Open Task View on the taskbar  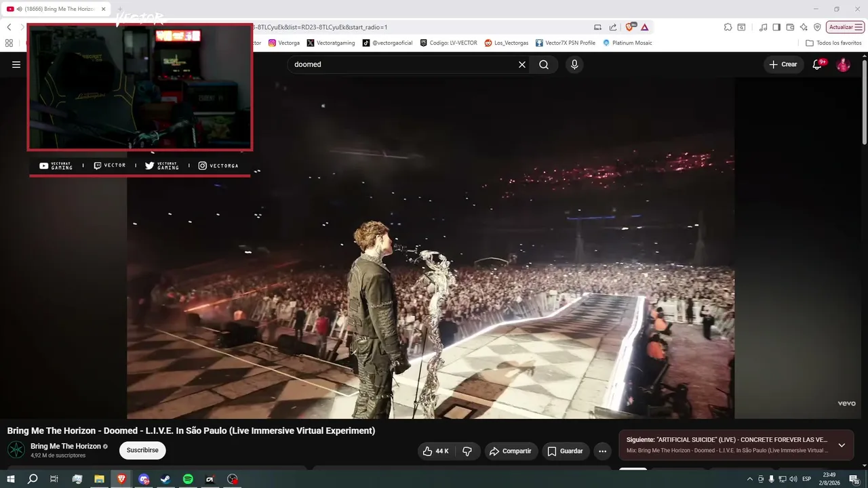point(54,479)
